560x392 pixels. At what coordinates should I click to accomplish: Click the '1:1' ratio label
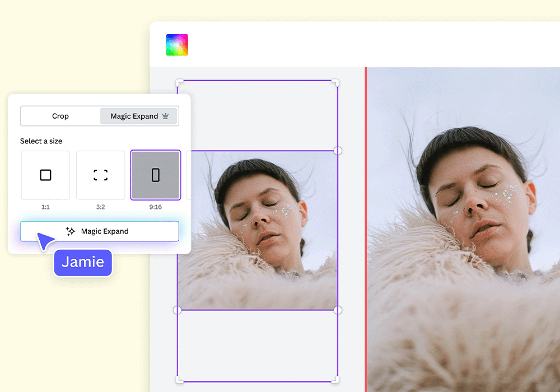(45, 207)
